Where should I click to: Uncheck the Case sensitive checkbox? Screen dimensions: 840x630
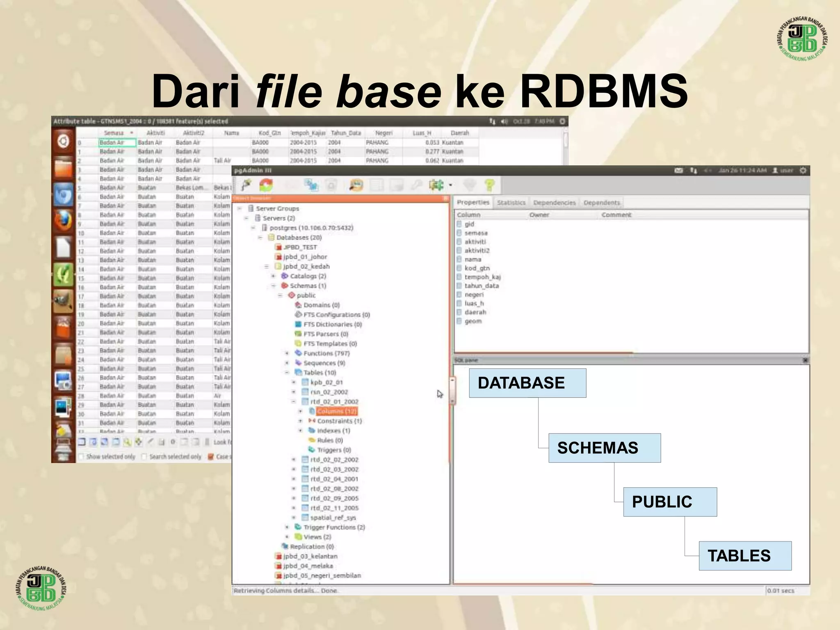click(211, 457)
